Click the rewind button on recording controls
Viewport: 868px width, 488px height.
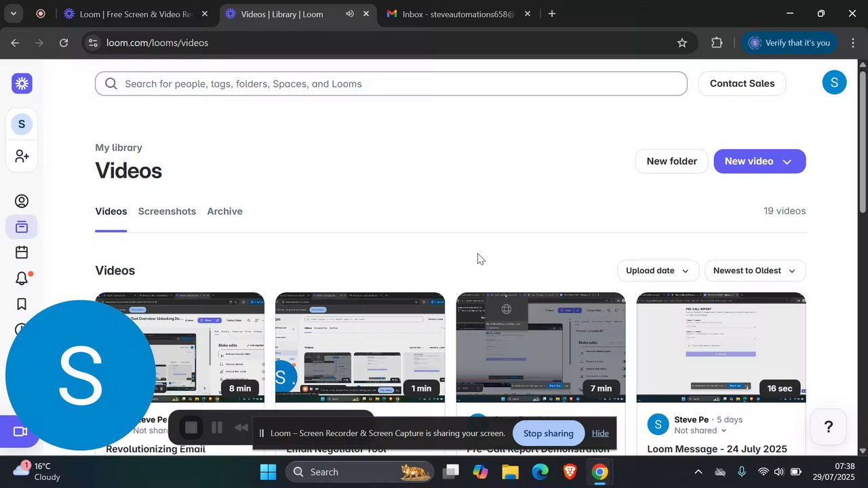[x=241, y=428]
